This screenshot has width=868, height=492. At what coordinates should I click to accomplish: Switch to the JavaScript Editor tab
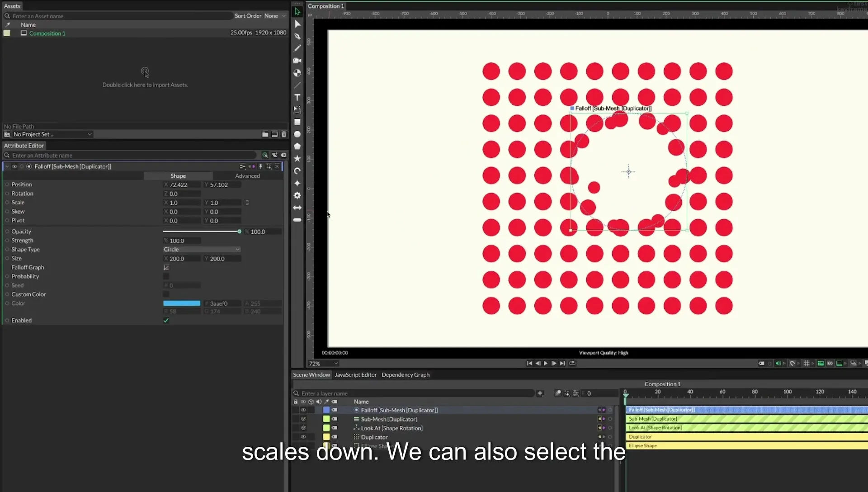pos(355,375)
